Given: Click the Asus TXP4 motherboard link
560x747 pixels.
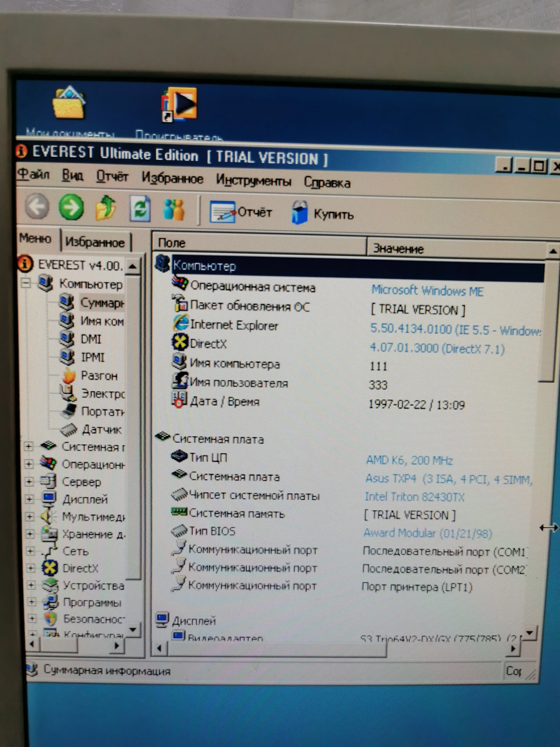Looking at the screenshot, I should click(449, 479).
